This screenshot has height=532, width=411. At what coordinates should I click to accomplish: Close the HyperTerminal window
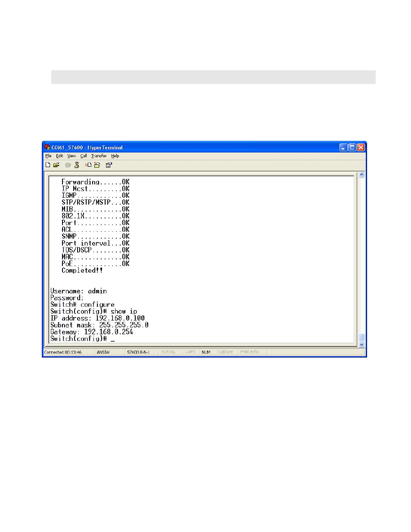click(361, 147)
